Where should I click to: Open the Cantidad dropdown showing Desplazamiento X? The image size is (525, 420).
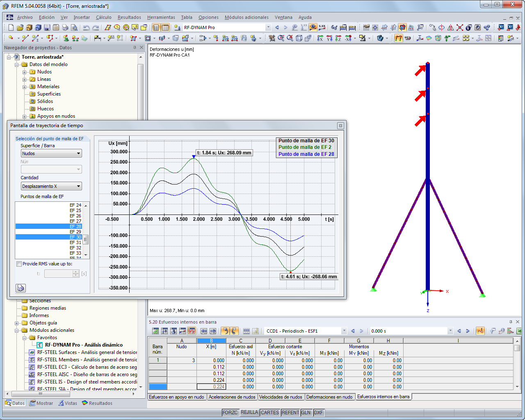[51, 186]
